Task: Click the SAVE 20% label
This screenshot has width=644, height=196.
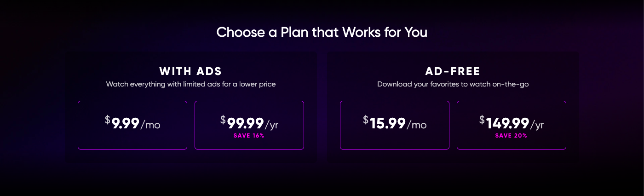Action: (511, 136)
